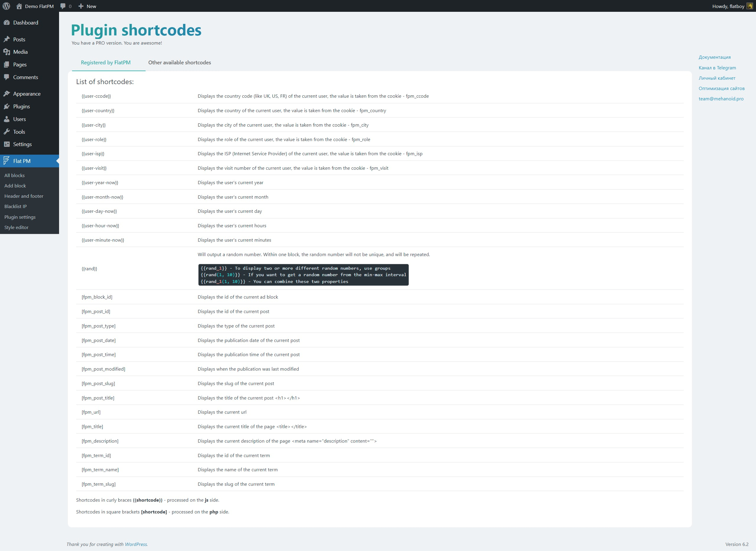756x551 pixels.
Task: Select the {{rand}} shortcode text
Action: tap(89, 269)
